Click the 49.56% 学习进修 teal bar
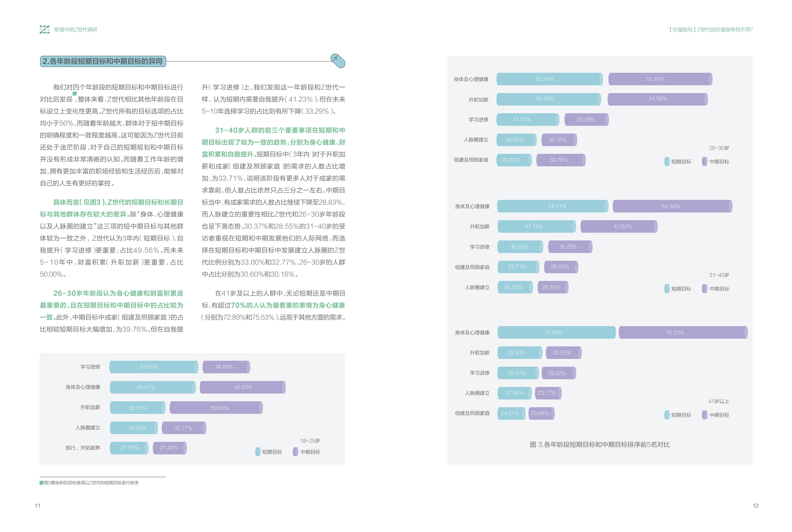Image resolution: width=792 pixels, height=532 pixels. point(153,367)
